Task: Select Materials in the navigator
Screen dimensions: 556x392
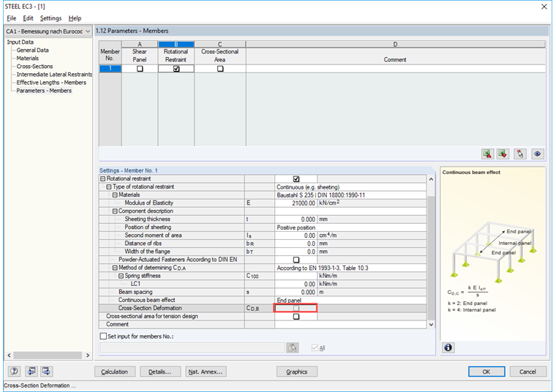Action: pyautogui.click(x=28, y=58)
